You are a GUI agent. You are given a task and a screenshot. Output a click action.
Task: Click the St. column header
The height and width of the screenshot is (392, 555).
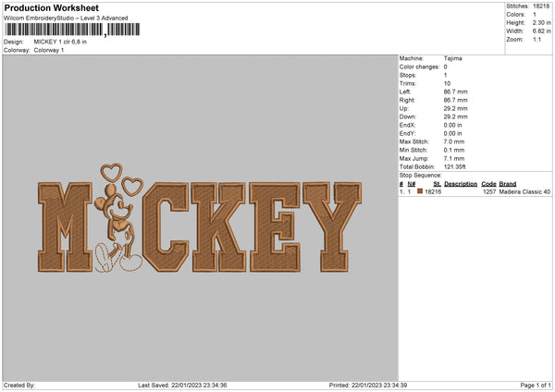pyautogui.click(x=438, y=184)
